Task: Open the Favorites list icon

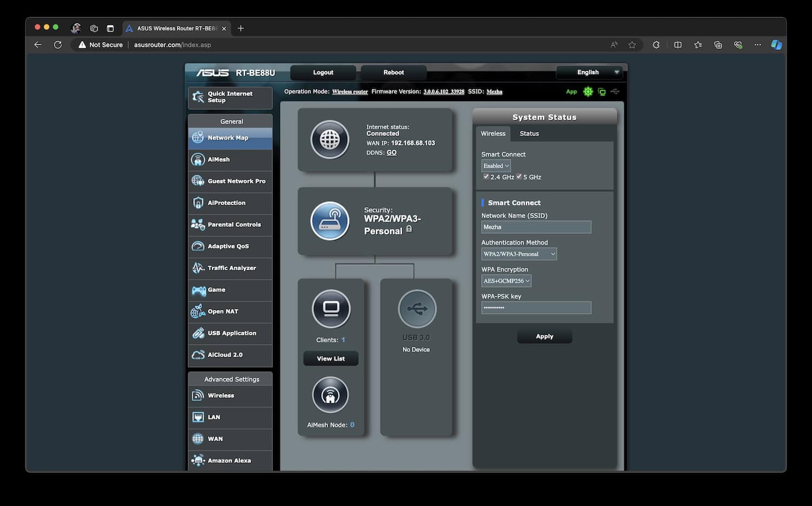Action: pos(698,45)
